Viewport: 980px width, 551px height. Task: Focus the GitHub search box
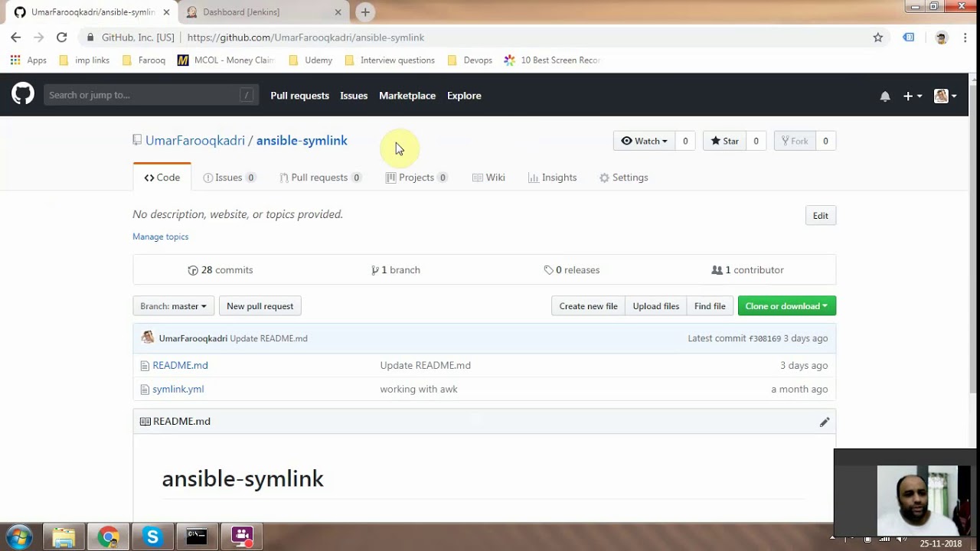[x=151, y=95]
